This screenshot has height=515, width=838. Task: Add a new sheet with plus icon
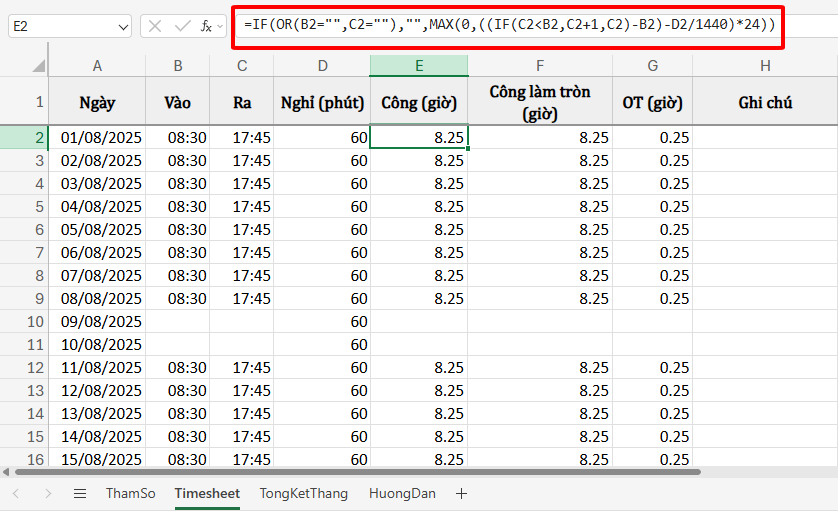pyautogui.click(x=461, y=493)
